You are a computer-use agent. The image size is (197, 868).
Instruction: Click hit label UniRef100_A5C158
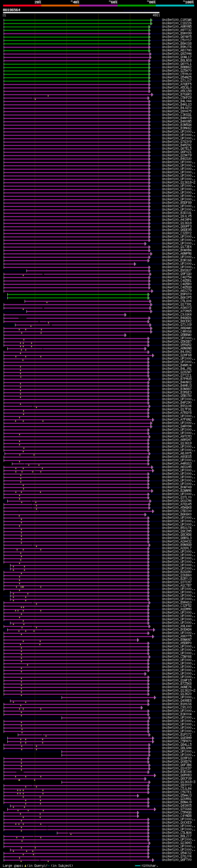point(177,91)
